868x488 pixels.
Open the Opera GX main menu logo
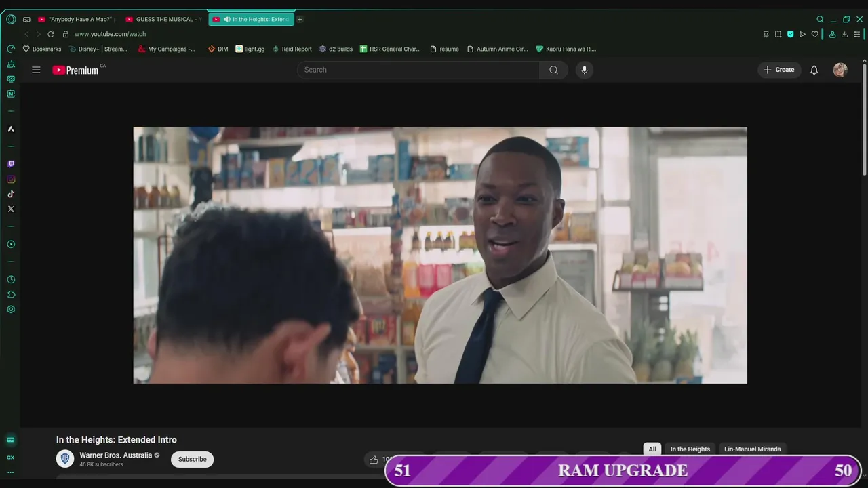(11, 19)
